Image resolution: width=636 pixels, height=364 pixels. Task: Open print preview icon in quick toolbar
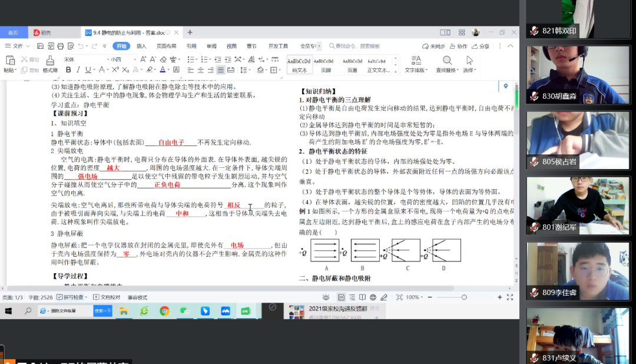coord(71,46)
